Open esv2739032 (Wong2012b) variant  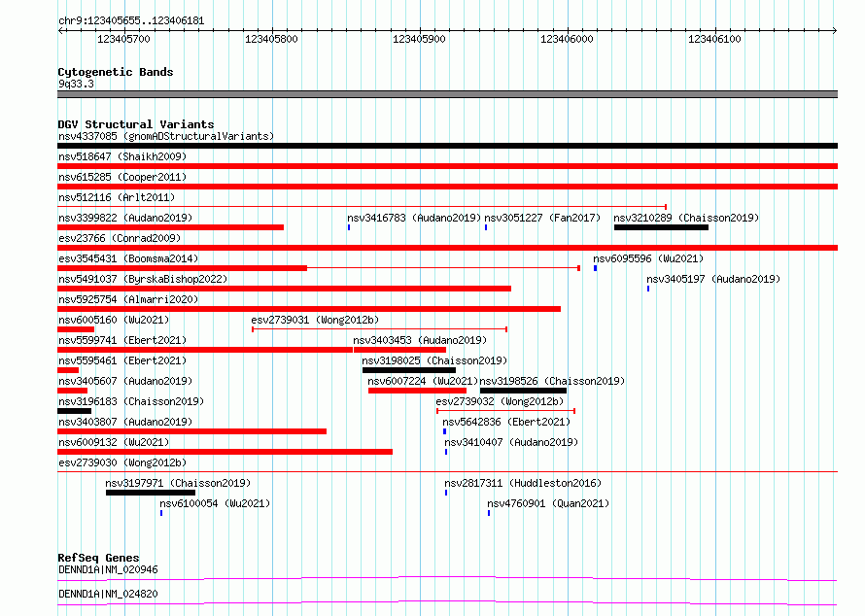tap(500, 401)
